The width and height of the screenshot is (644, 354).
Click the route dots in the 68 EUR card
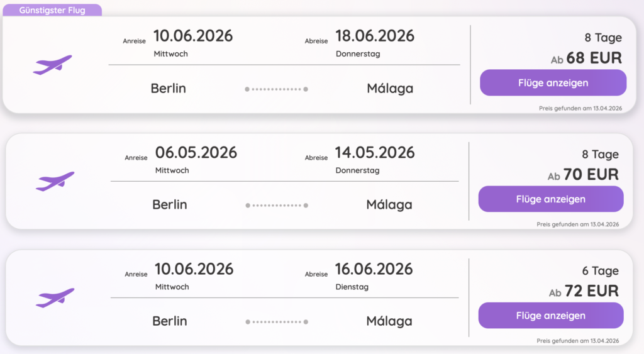[276, 89]
